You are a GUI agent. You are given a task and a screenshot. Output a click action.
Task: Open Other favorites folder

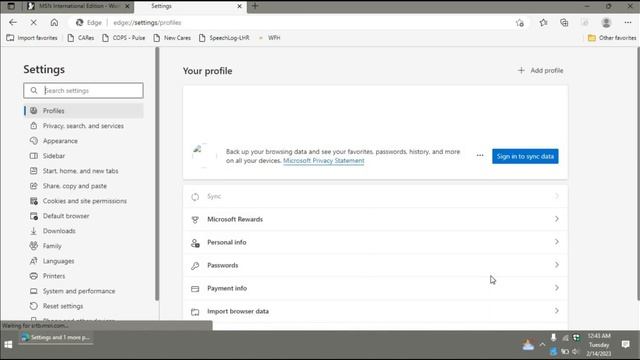(612, 38)
